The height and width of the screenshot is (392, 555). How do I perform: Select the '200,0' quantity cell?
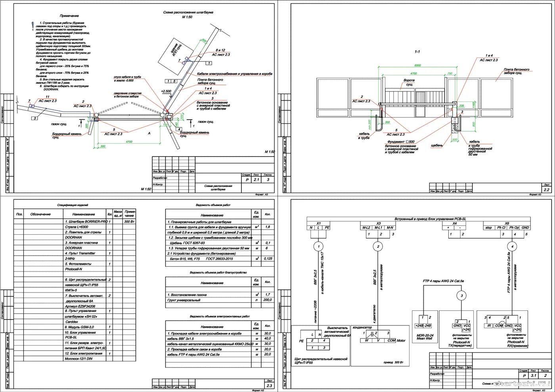tap(268, 300)
